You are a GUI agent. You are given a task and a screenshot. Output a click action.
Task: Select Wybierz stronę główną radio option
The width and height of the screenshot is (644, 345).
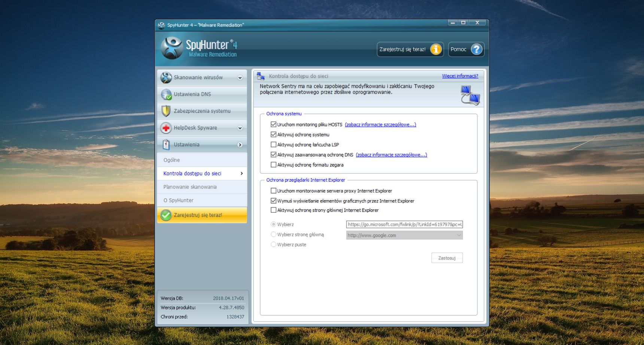pyautogui.click(x=273, y=234)
